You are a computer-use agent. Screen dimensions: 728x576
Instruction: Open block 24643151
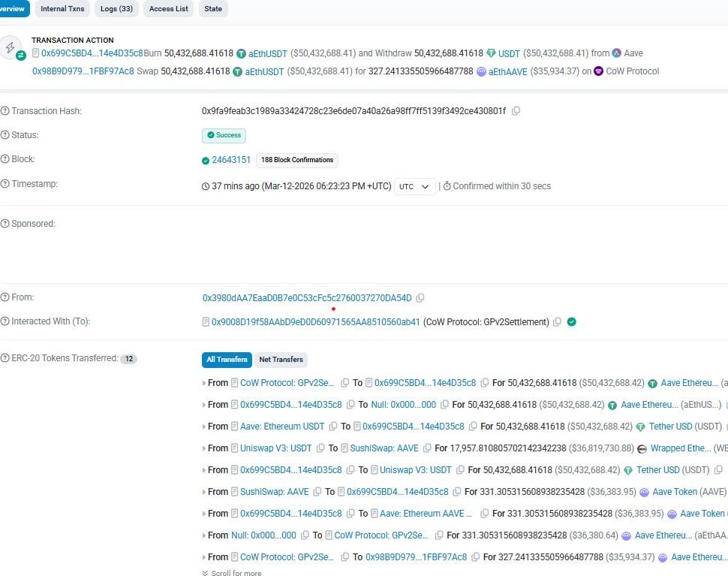point(231,160)
